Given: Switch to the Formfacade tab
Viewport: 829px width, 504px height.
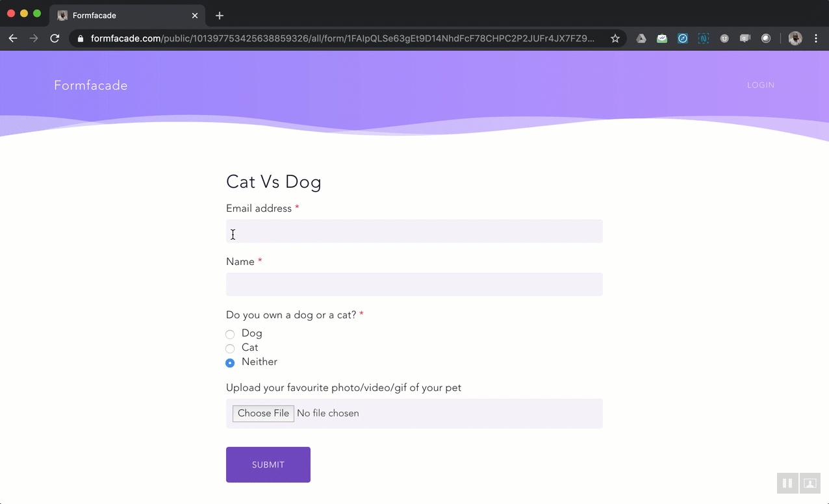Looking at the screenshot, I should click(x=123, y=16).
